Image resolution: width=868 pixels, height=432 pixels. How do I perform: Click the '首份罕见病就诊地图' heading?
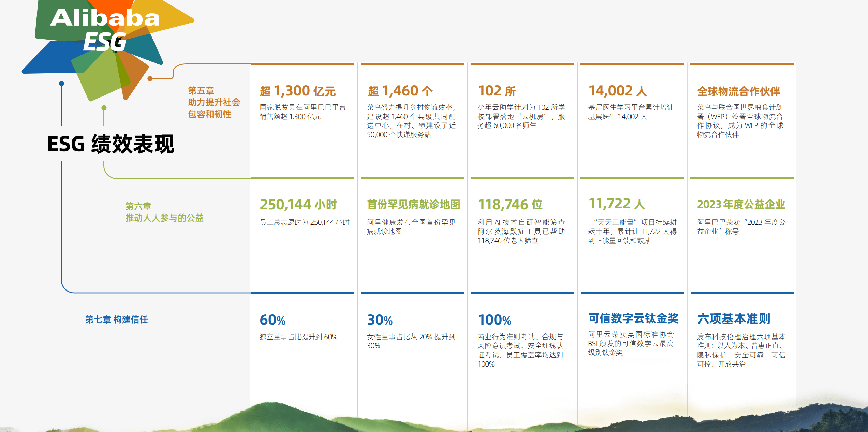tap(414, 205)
